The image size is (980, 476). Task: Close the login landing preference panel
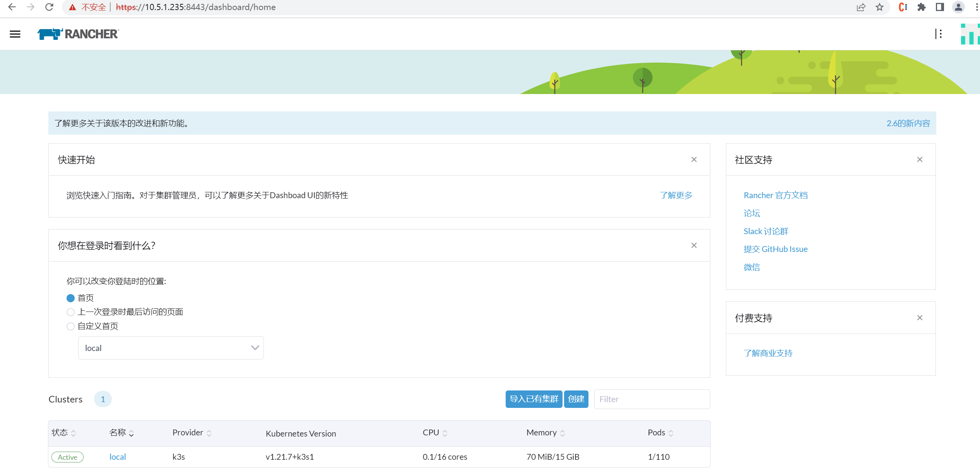[694, 245]
